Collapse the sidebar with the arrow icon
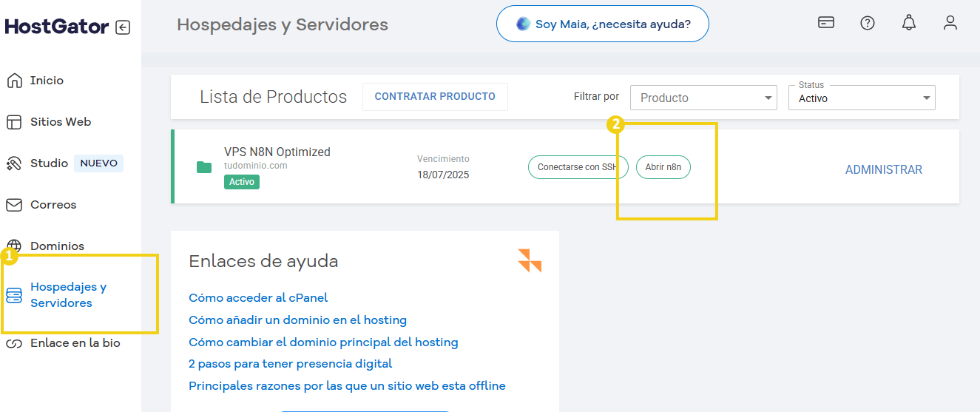This screenshot has height=412, width=980. [123, 27]
